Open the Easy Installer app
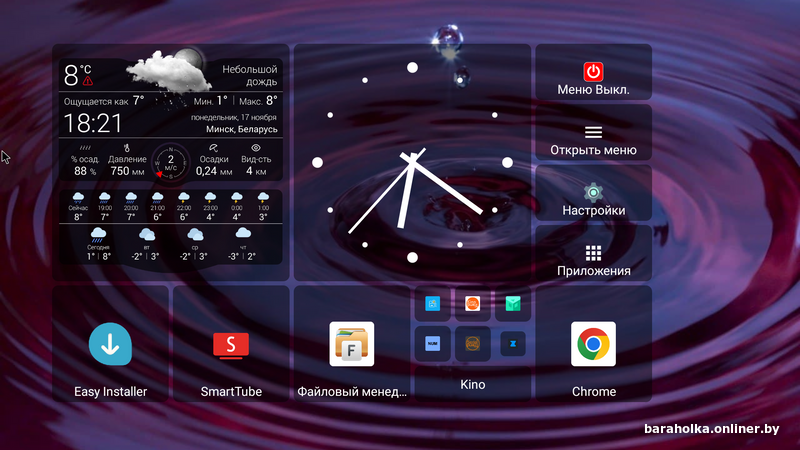Screen dimensions: 800x450 coord(110,344)
